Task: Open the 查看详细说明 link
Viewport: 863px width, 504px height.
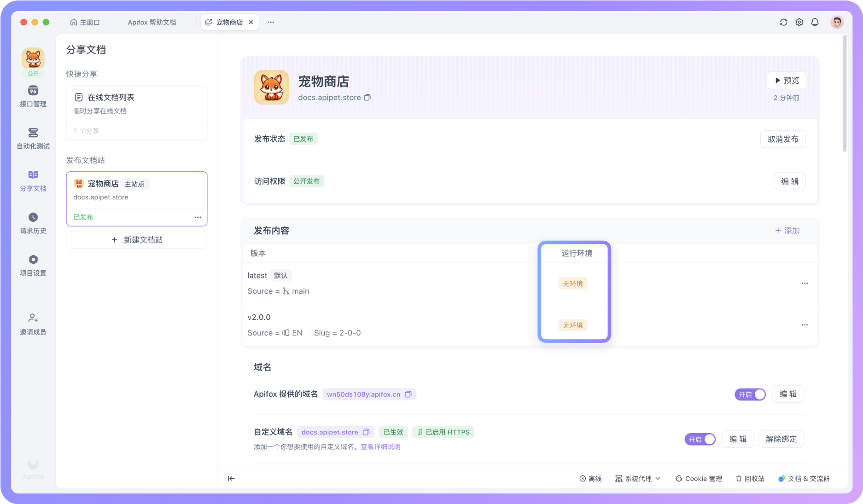Action: click(x=380, y=447)
